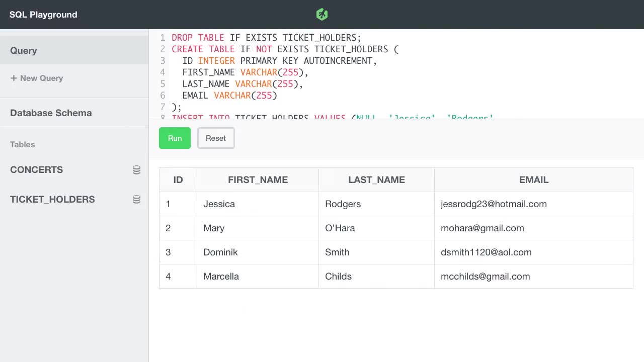Screen dimensions: 644x362
Task: Click the SQL Playground title
Action: pyautogui.click(x=43, y=15)
